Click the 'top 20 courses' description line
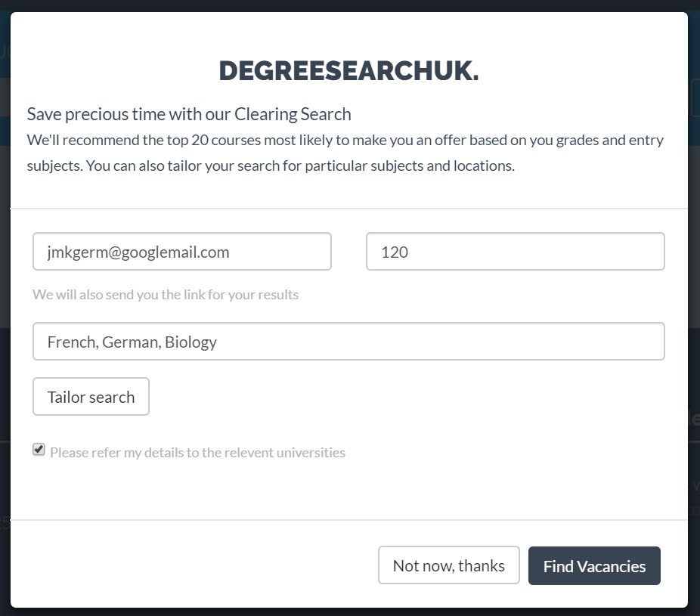700x616 pixels. click(345, 140)
